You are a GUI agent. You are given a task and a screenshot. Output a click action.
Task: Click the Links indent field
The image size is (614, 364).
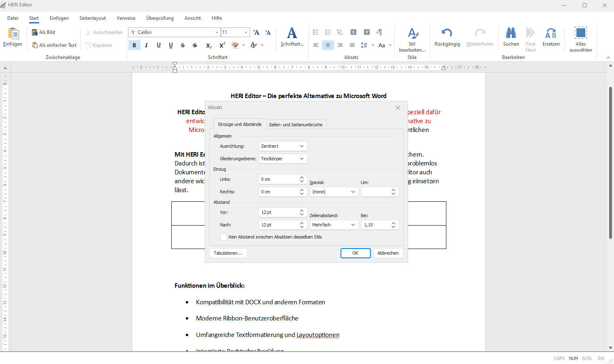283,179
